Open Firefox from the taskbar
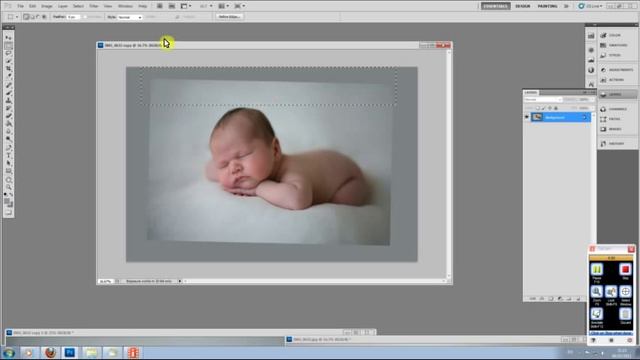The width and height of the screenshot is (640, 360). click(x=50, y=352)
